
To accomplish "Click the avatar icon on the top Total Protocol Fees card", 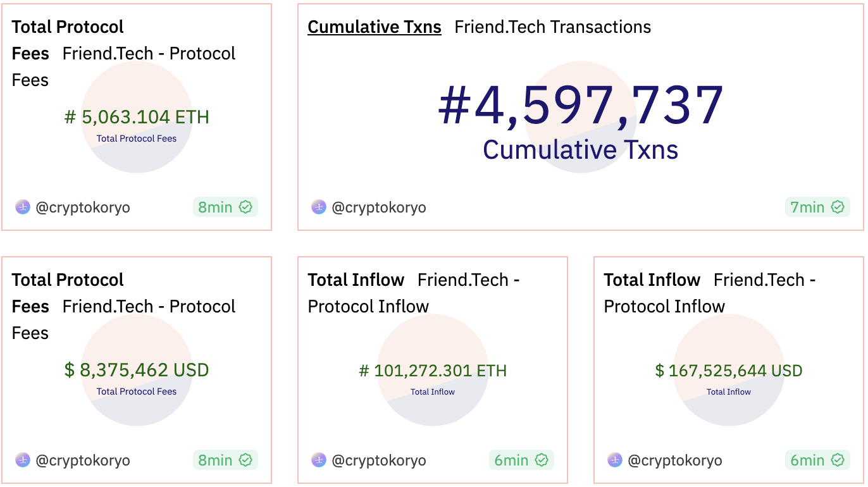I will click(x=22, y=207).
